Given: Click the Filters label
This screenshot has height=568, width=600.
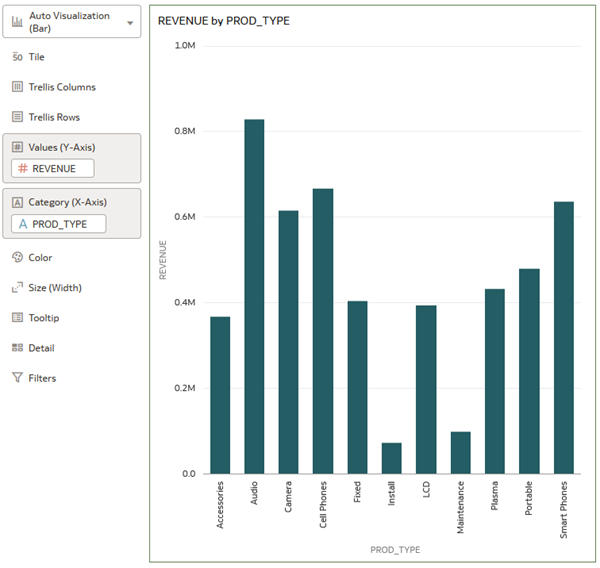Looking at the screenshot, I should pos(42,378).
